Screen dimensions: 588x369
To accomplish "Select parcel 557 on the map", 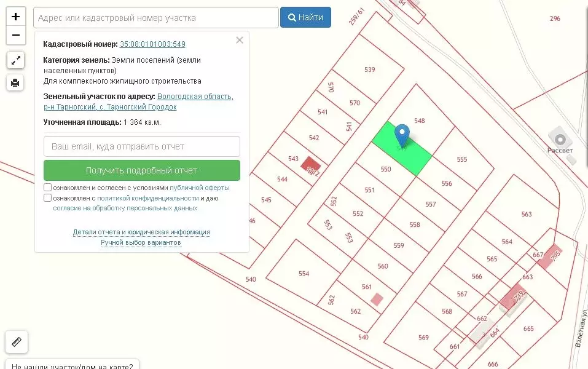I will pos(431,204).
